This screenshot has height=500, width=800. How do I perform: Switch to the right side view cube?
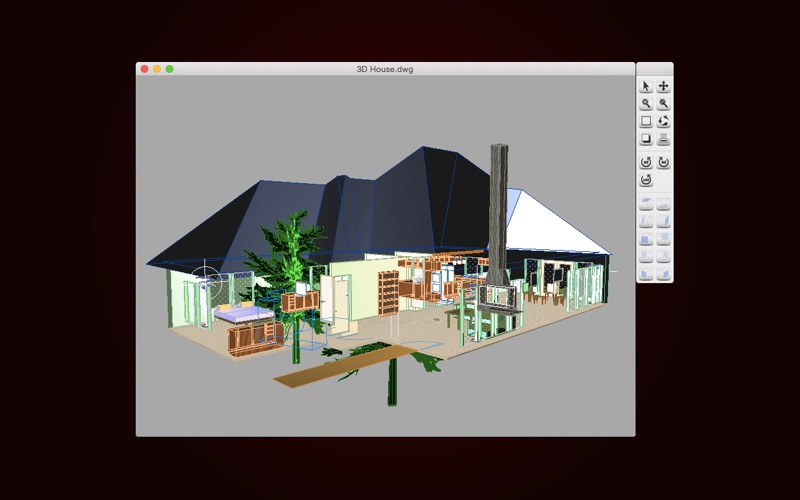[663, 221]
